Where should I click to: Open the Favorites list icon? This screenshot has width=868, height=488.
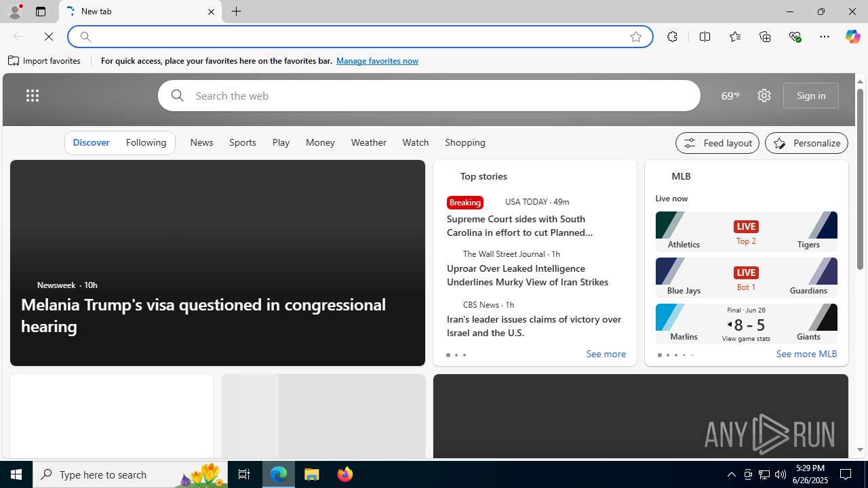[x=735, y=37]
